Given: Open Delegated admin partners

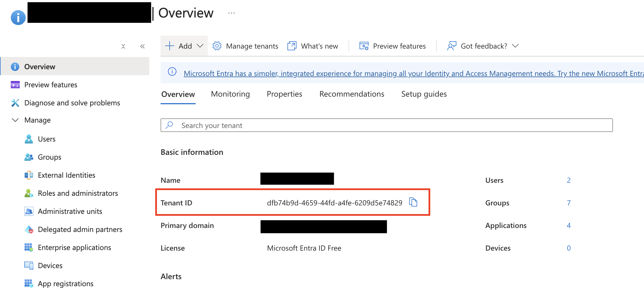Looking at the screenshot, I should 80,229.
